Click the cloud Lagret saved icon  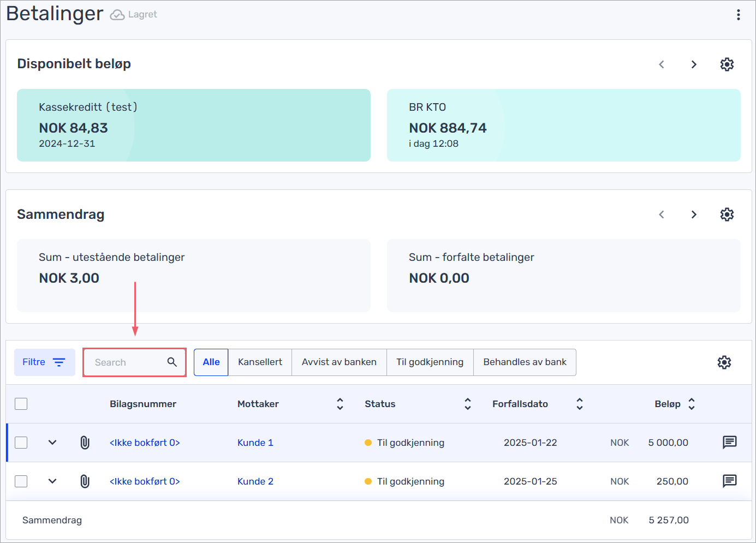coord(117,15)
